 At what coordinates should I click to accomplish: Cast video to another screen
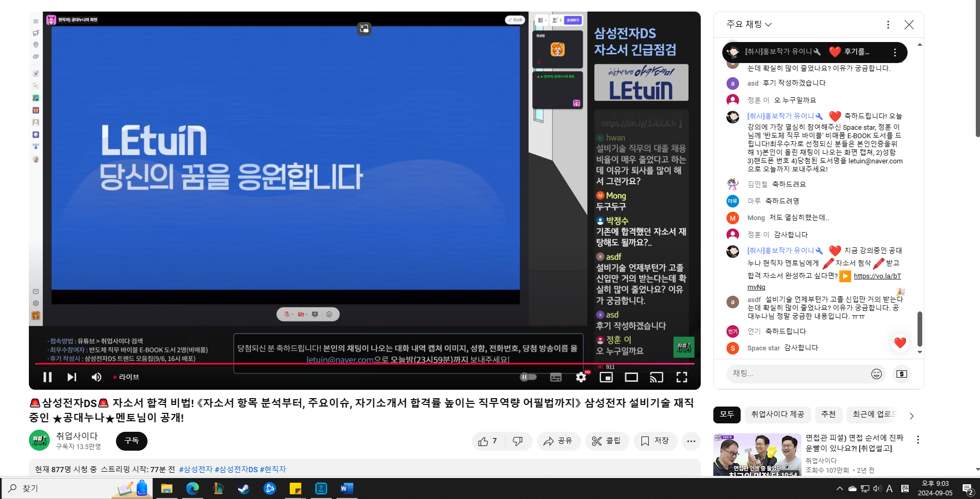[x=656, y=377]
